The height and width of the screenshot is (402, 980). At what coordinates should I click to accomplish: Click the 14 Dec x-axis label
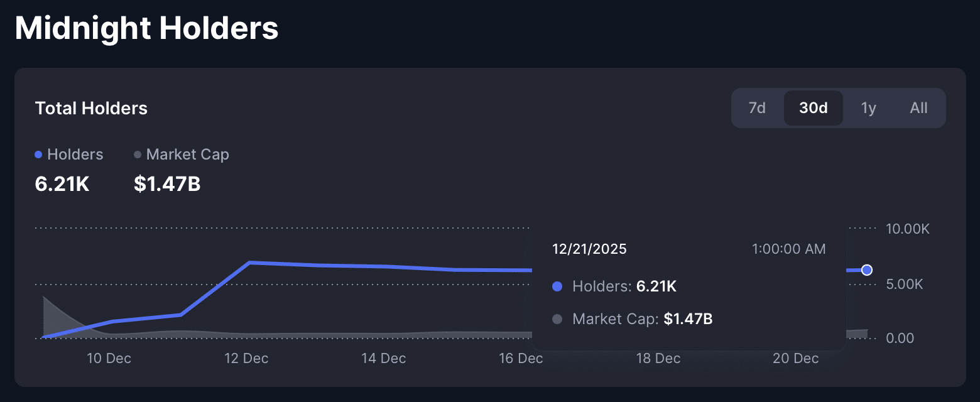pos(383,358)
